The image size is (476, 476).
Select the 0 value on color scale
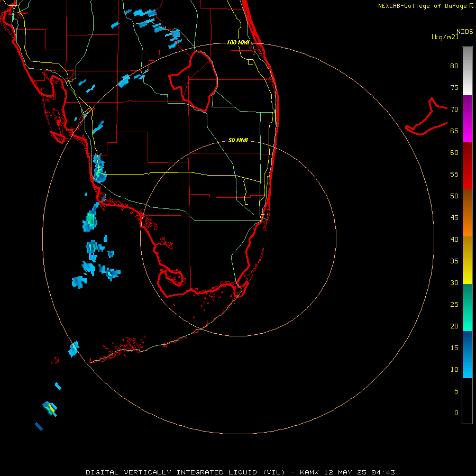tap(456, 413)
